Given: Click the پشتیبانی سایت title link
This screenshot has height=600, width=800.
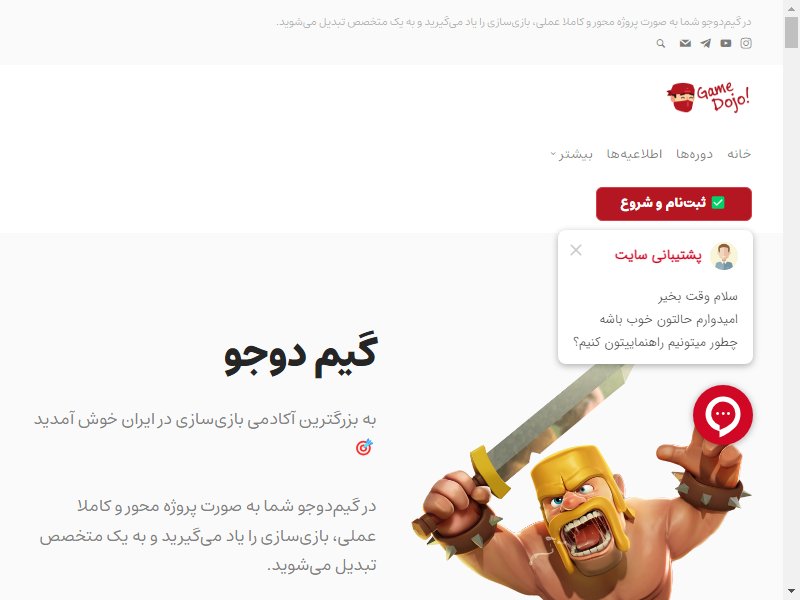Looking at the screenshot, I should pyautogui.click(x=658, y=255).
